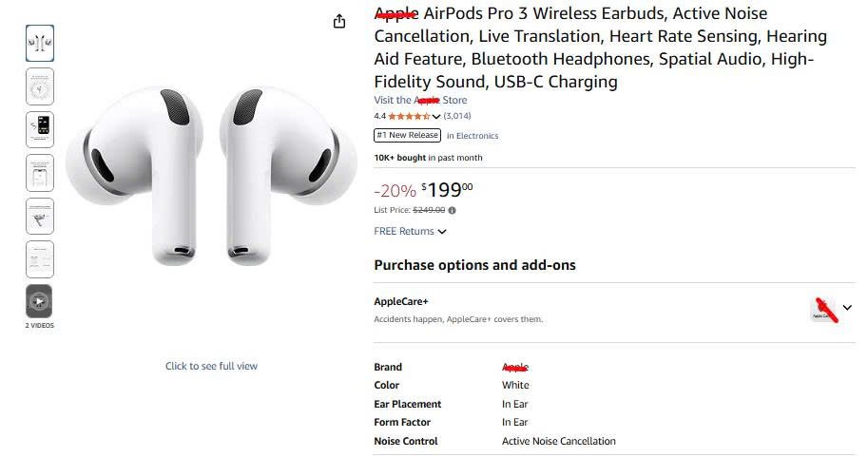Select the sixth product image thumbnail
Image resolution: width=868 pixels, height=457 pixels.
39,258
